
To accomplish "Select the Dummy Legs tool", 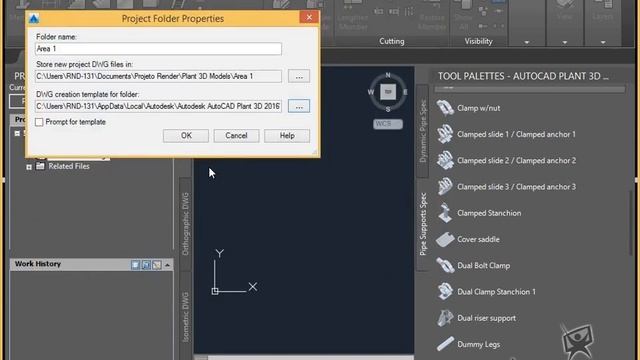I will [468, 344].
